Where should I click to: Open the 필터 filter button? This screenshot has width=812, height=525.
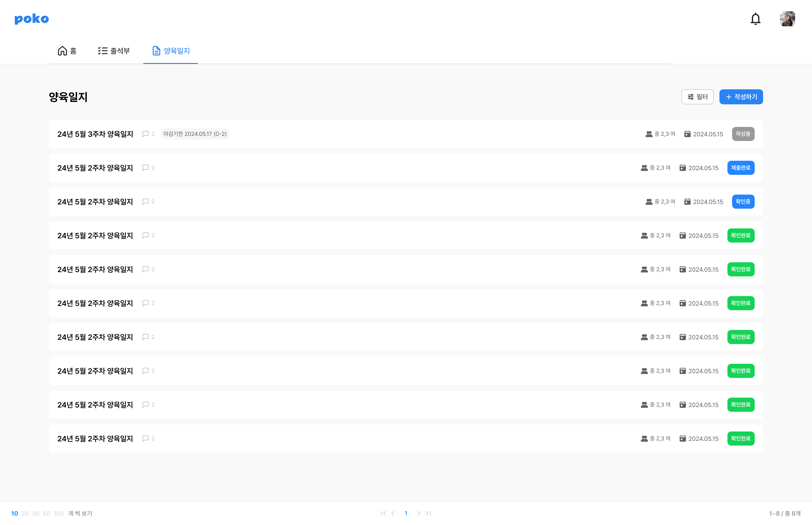[x=697, y=97]
